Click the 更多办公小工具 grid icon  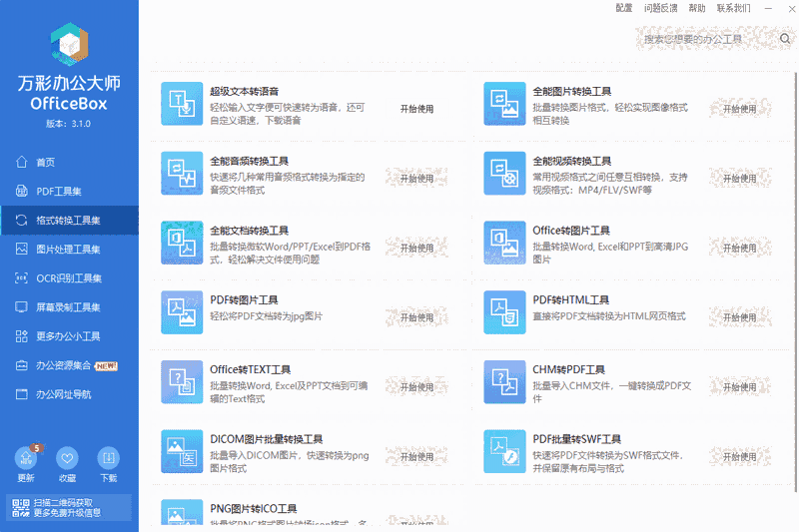click(x=21, y=336)
